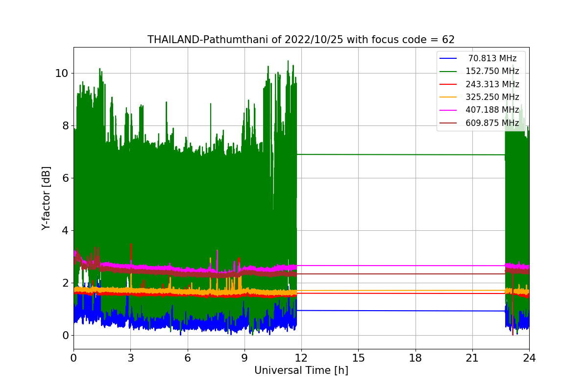588x392 pixels.
Task: Select the 609.875 MHz legend label
Action: [492, 123]
